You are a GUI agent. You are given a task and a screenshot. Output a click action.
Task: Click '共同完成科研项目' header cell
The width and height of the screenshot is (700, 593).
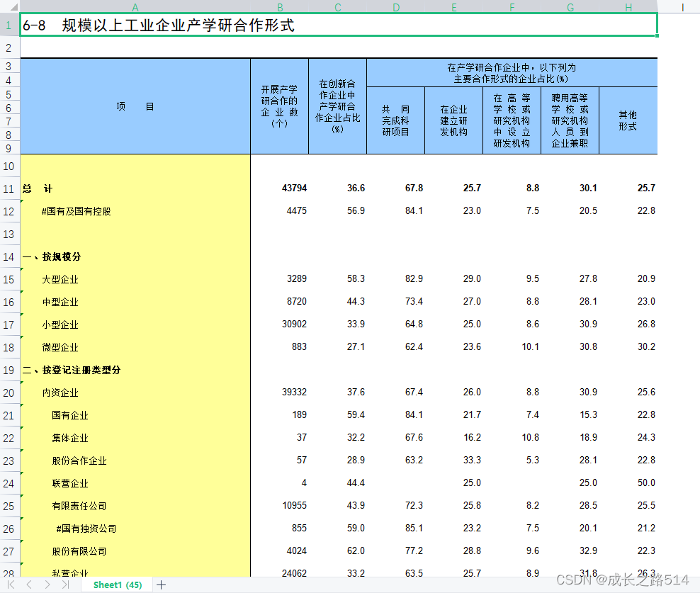tap(395, 120)
